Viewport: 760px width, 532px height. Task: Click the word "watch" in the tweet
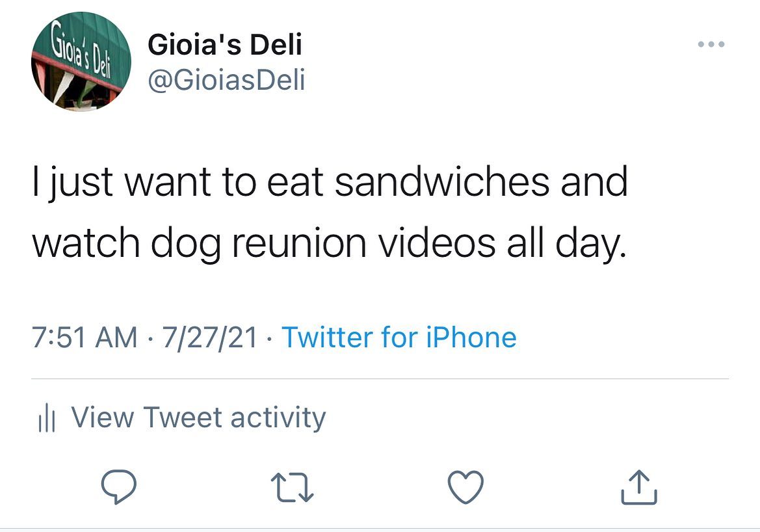point(86,242)
